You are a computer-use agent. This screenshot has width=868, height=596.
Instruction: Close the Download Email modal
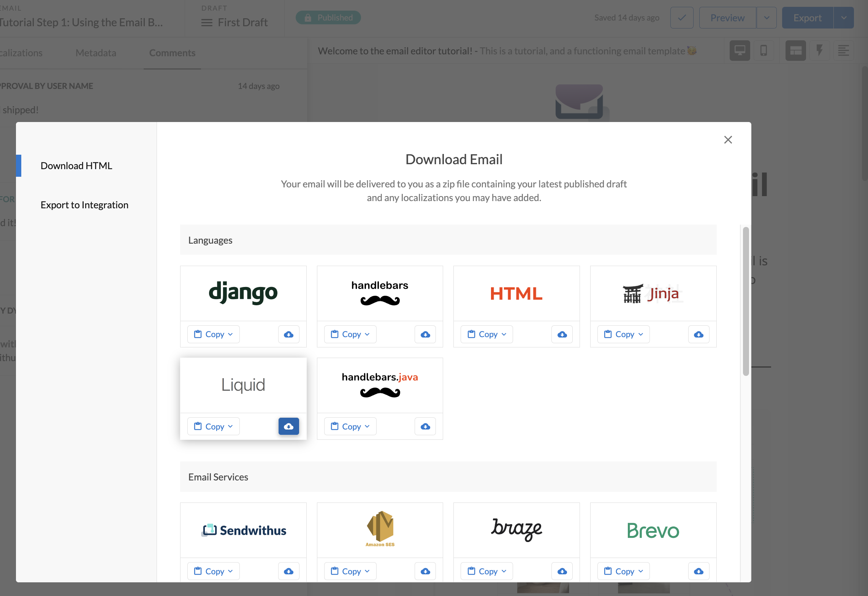coord(727,139)
